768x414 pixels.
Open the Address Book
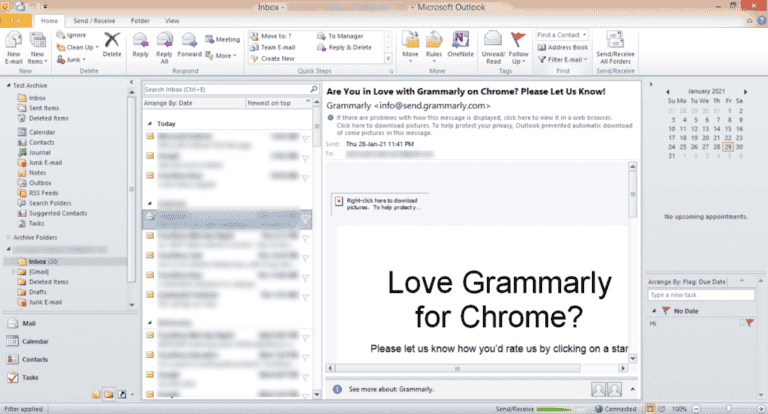click(x=560, y=47)
